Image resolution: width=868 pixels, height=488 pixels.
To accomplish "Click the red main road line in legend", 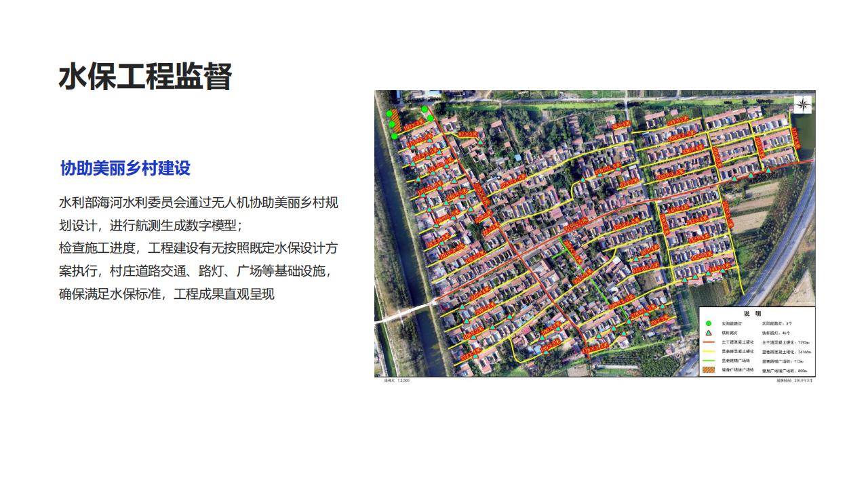I will point(708,343).
